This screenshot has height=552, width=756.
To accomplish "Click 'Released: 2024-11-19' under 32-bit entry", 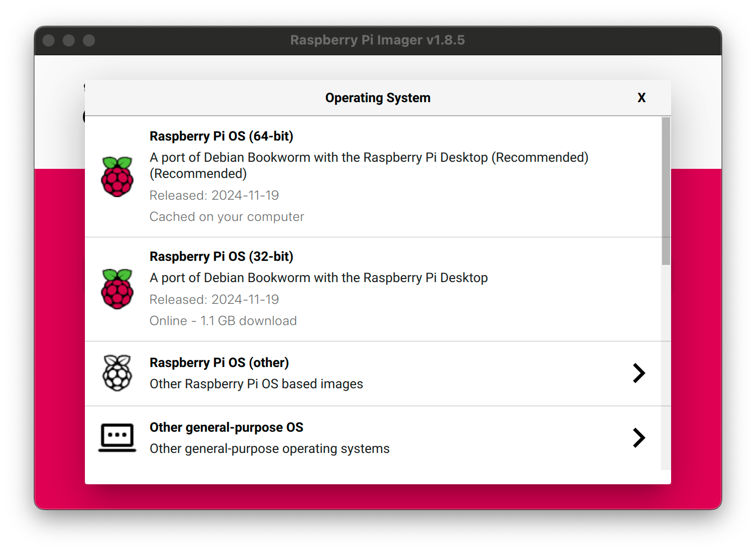I will 214,299.
